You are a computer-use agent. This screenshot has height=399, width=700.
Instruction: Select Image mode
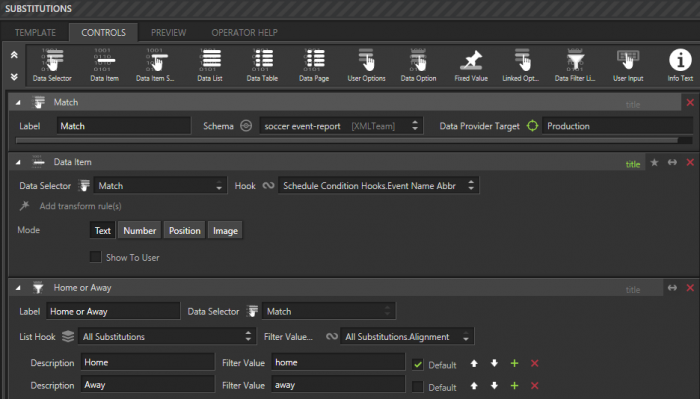[225, 230]
